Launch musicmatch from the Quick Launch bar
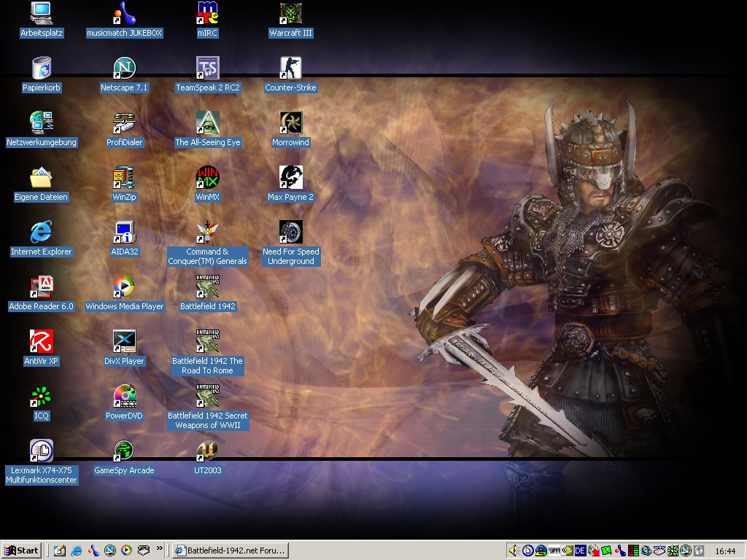This screenshot has height=560, width=747. click(93, 551)
